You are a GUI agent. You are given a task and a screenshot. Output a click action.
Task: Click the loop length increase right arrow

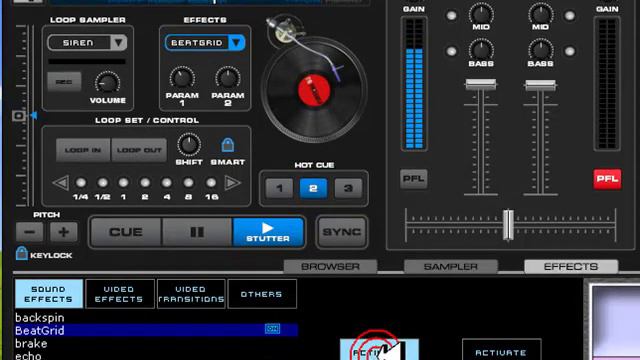pyautogui.click(x=232, y=182)
